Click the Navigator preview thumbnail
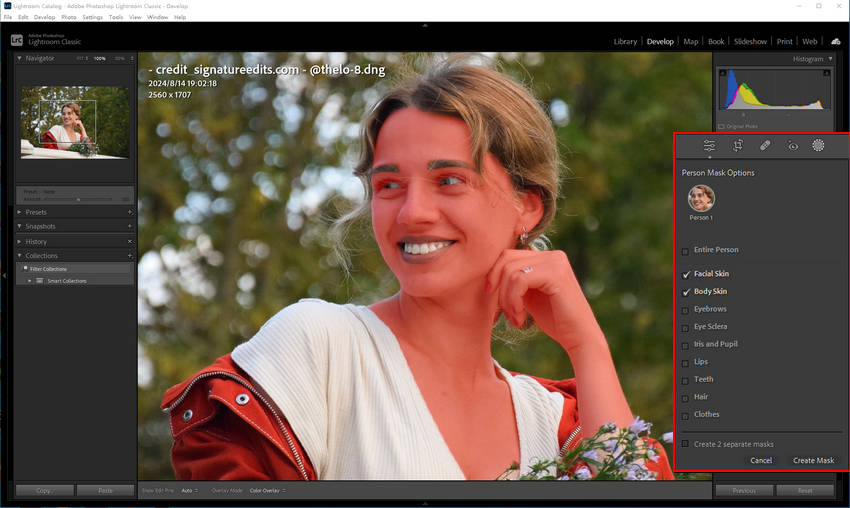This screenshot has width=850, height=508. 75,123
